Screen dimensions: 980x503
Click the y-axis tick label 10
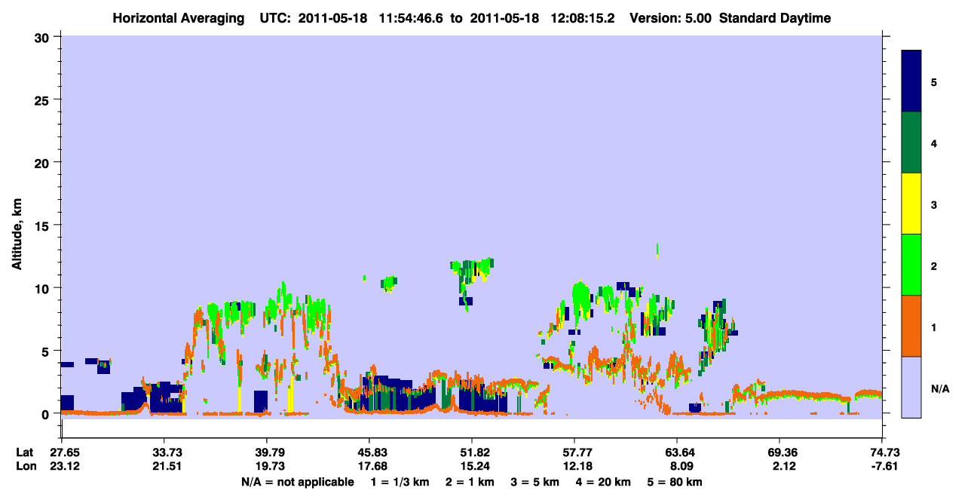pos(44,288)
